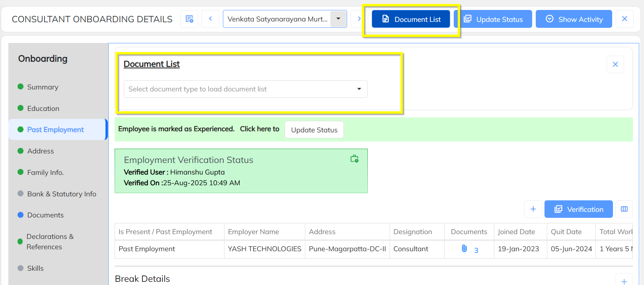Open the column chooser icon
The height and width of the screenshot is (285, 644).
click(624, 209)
